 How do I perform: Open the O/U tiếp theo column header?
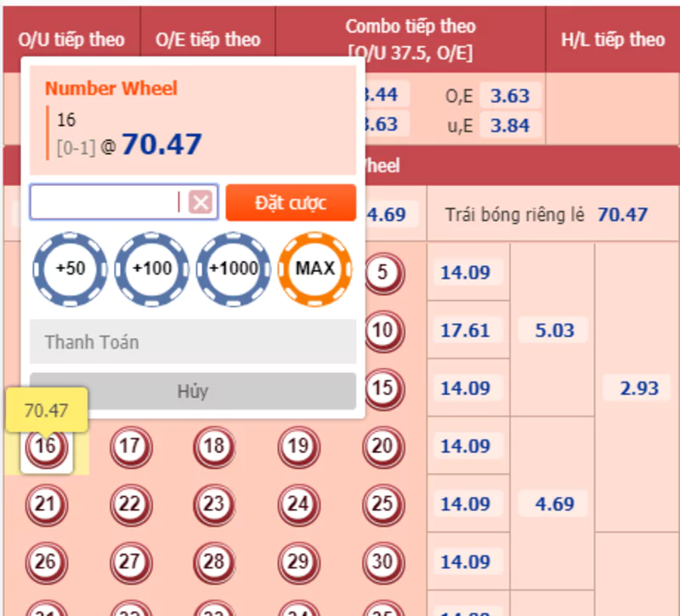(71, 40)
